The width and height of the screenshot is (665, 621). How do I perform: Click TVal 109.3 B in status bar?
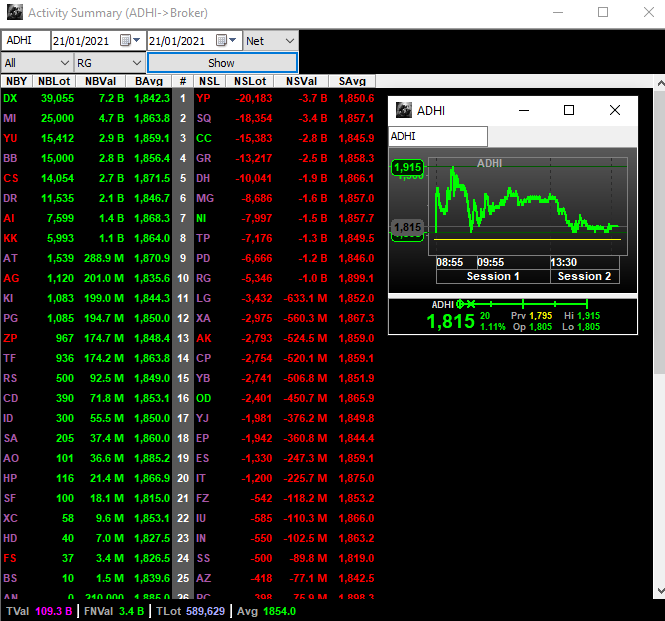coord(39,611)
